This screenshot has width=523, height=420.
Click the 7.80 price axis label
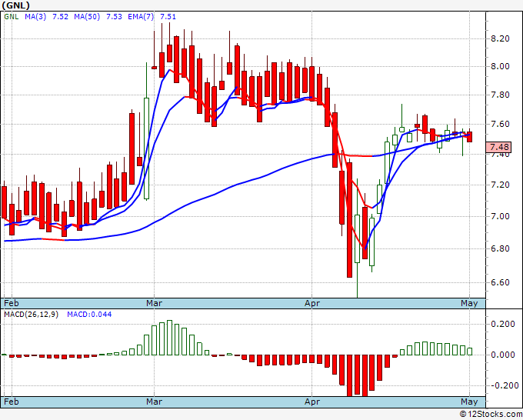(x=500, y=95)
